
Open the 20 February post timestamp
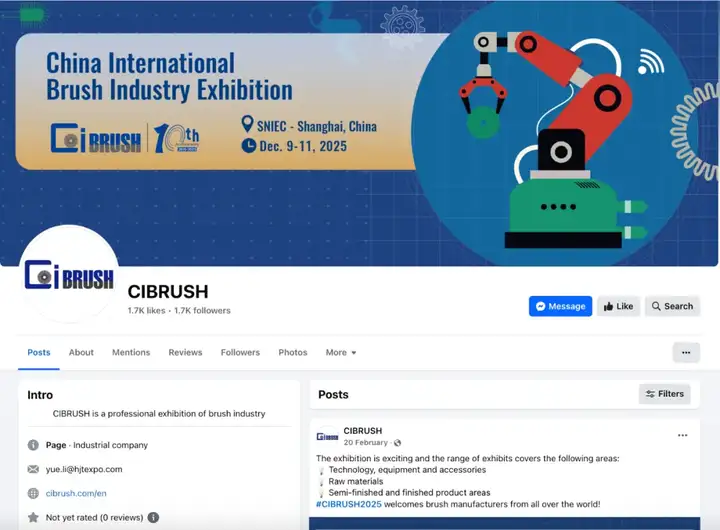366,443
